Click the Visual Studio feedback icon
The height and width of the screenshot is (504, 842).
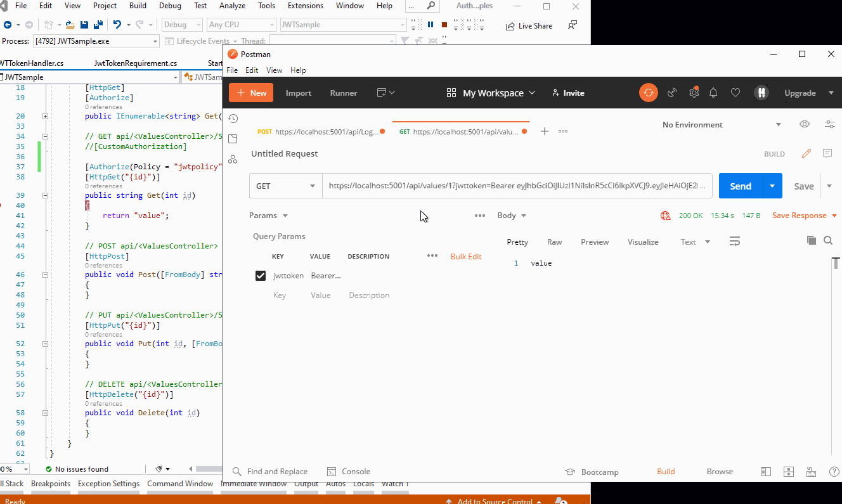coord(573,25)
